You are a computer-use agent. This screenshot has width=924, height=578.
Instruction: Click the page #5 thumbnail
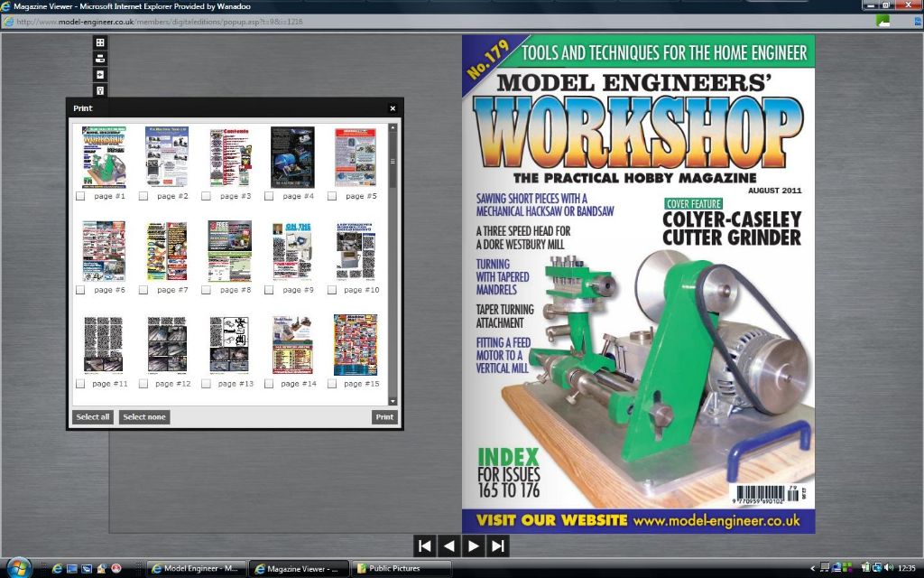pos(356,157)
